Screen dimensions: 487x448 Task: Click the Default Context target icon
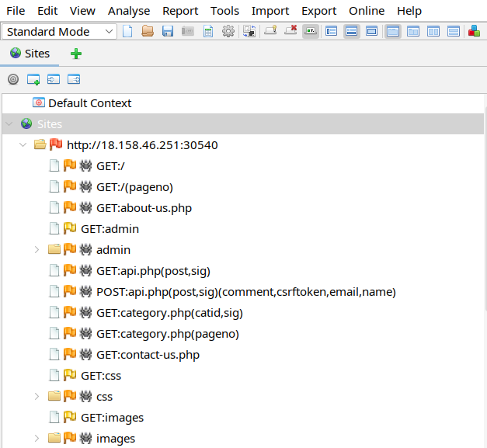(x=39, y=102)
